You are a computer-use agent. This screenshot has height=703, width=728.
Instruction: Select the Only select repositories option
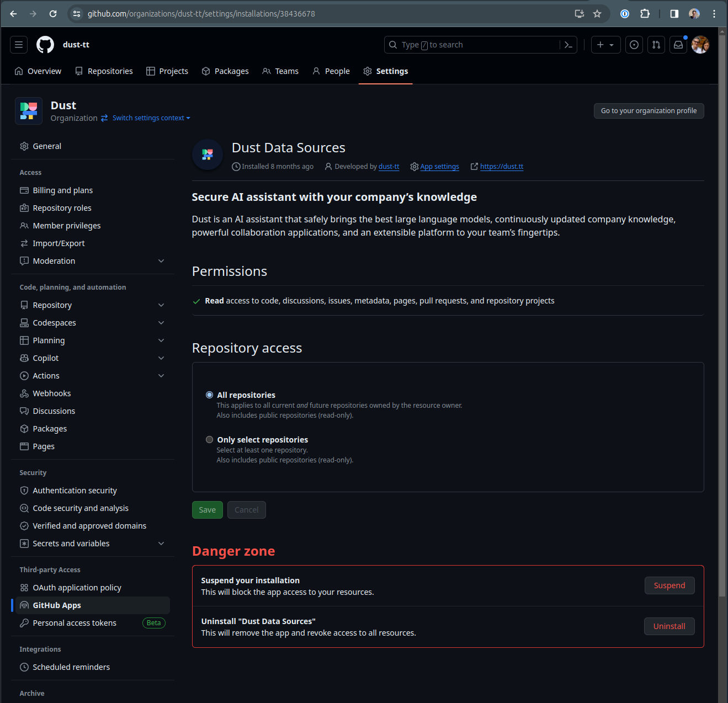[210, 440]
